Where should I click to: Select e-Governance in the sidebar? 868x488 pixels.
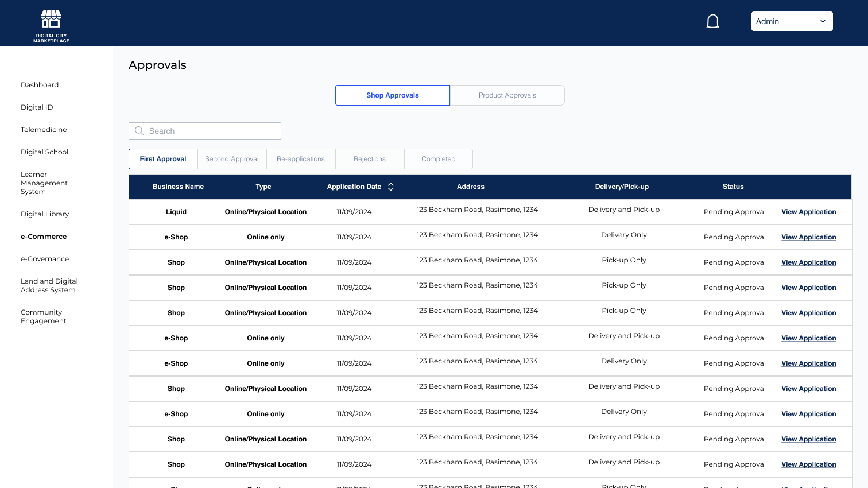pos(45,259)
